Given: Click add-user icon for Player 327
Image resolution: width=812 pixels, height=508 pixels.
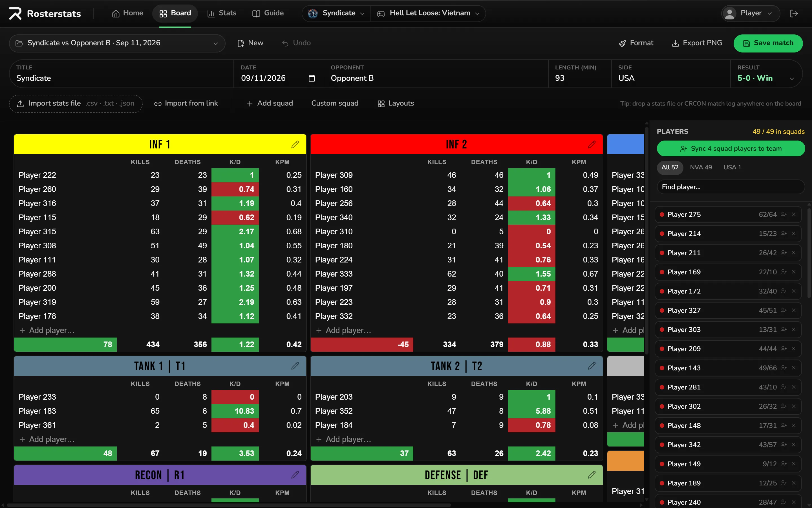Looking at the screenshot, I should tap(784, 310).
